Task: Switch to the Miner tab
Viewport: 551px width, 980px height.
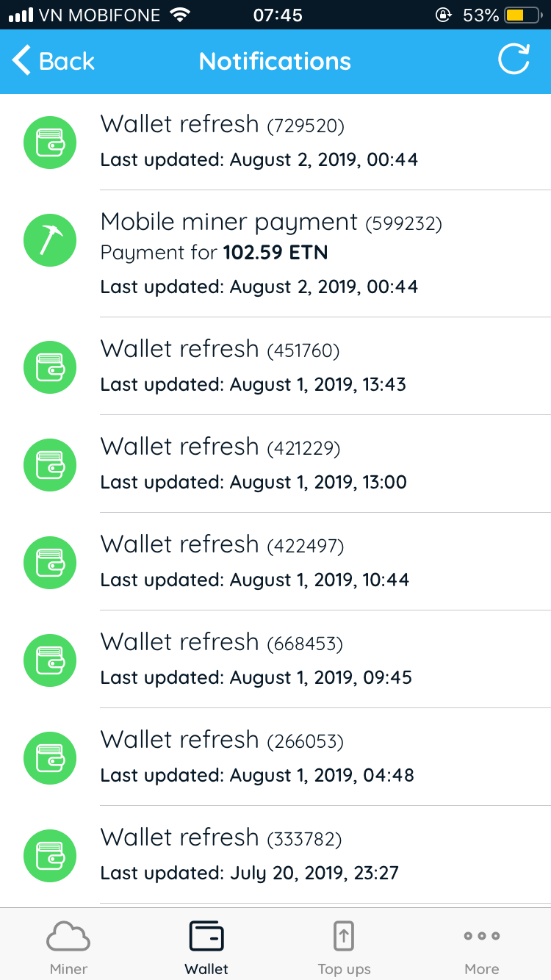Action: click(68, 946)
